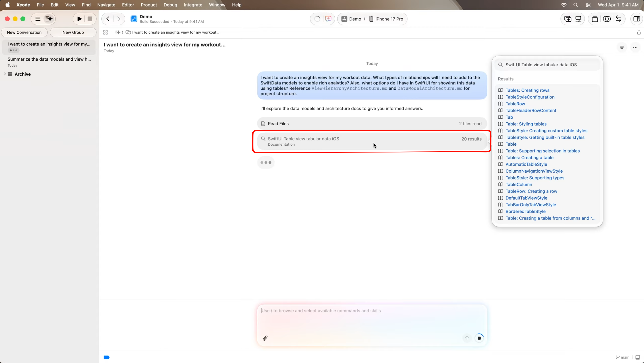The width and height of the screenshot is (644, 363).
Task: Click the search field in results popover
Action: (547, 65)
